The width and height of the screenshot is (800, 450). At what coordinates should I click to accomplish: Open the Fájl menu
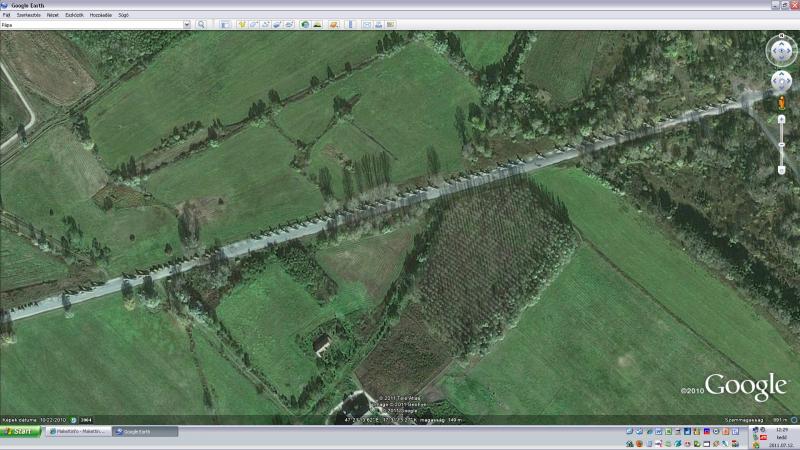point(7,15)
